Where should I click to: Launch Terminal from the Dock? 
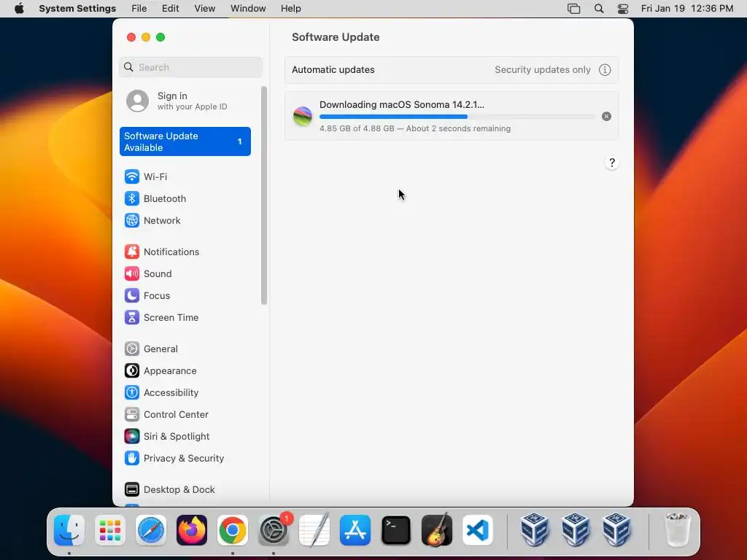(396, 530)
